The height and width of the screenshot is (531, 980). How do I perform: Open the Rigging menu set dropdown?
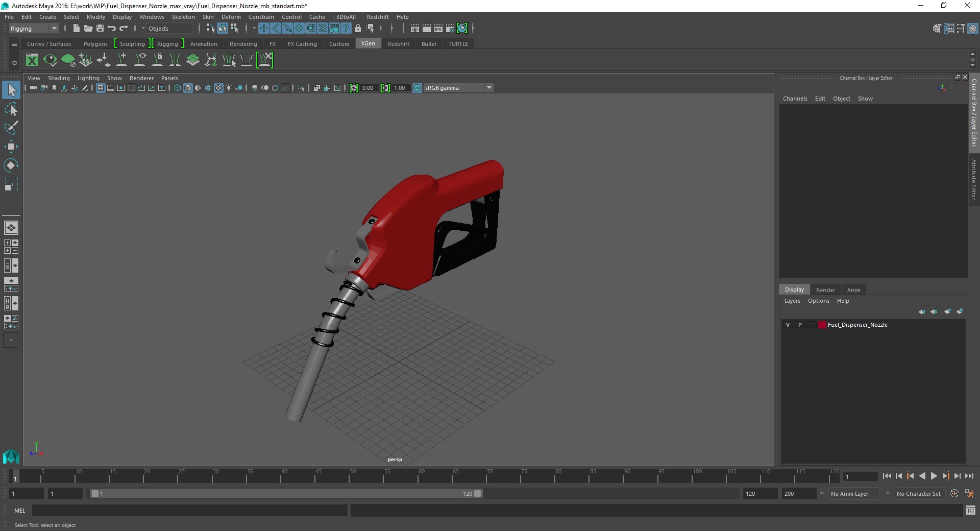point(34,29)
